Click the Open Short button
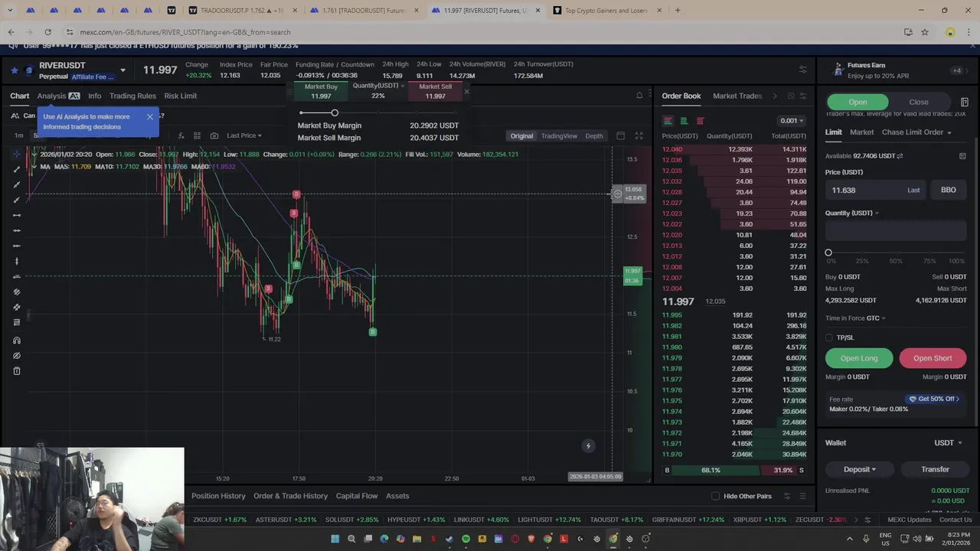The height and width of the screenshot is (551, 980). tap(933, 358)
